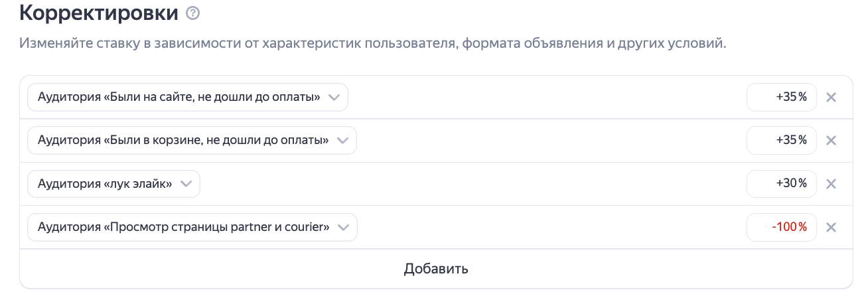Delete the «Были в корзине» adjustment row
The image size is (868, 300).
click(x=831, y=141)
